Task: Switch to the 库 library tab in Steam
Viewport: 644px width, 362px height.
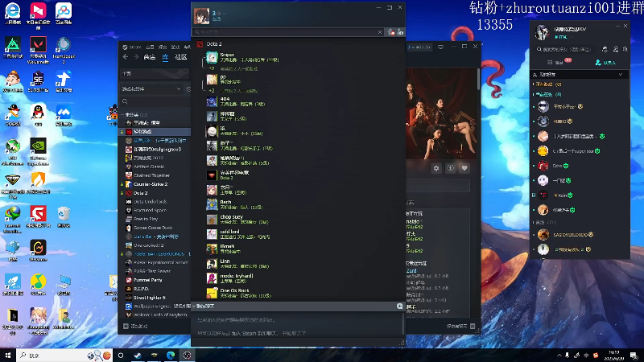Action: pyautogui.click(x=165, y=57)
